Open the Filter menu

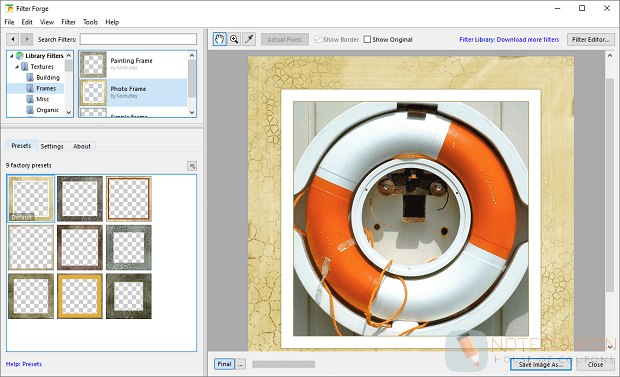click(x=68, y=22)
